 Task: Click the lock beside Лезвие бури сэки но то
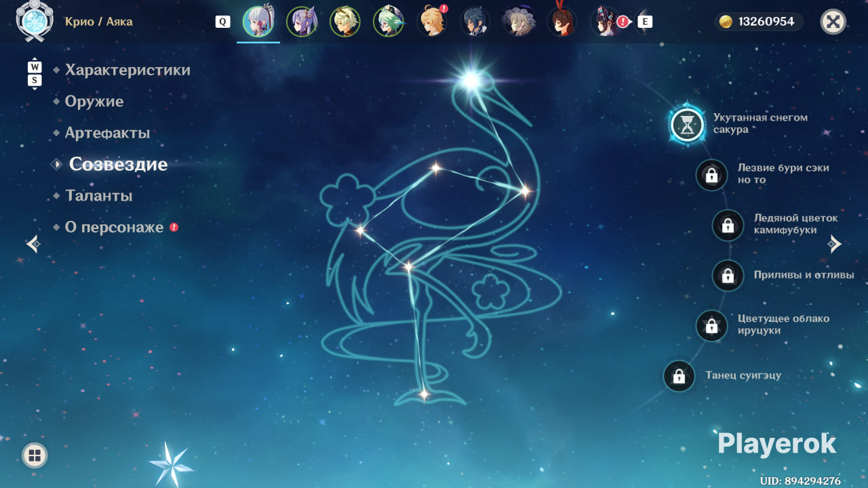point(711,175)
